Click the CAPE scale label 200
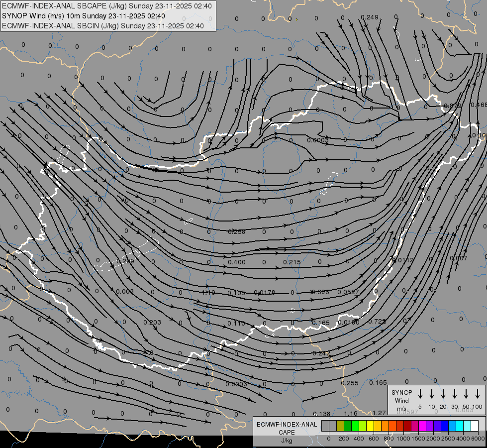Image resolution: width=487 pixels, height=448 pixels. 344,439
